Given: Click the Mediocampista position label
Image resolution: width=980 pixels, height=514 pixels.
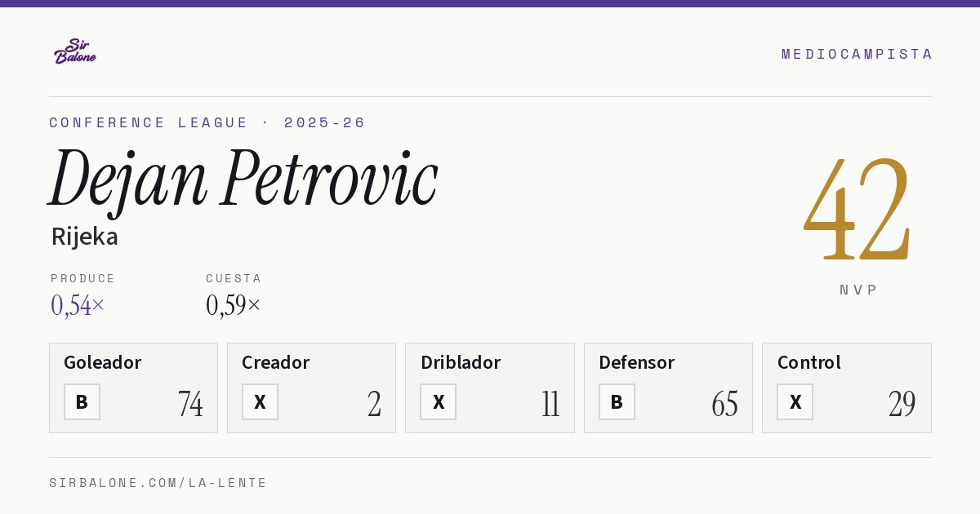Looking at the screenshot, I should tap(857, 54).
